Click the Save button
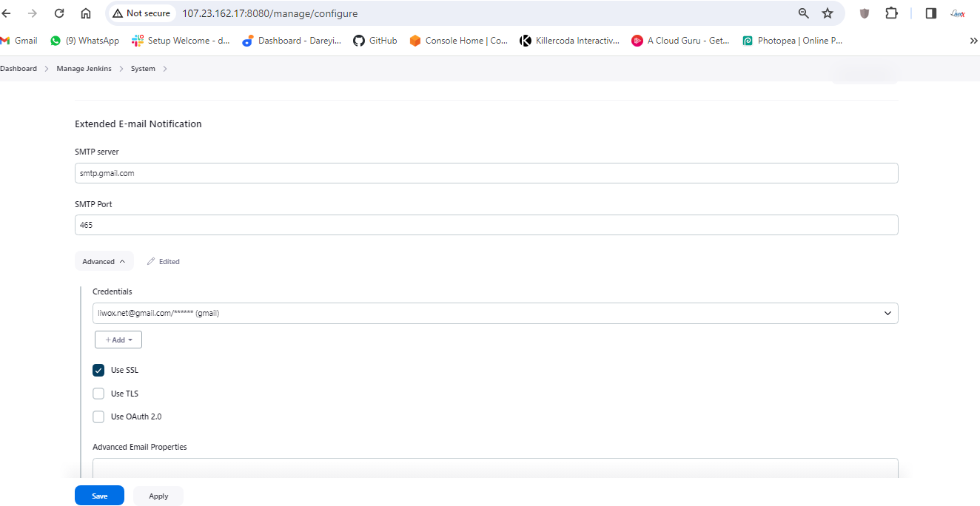The image size is (980, 506). tap(99, 496)
